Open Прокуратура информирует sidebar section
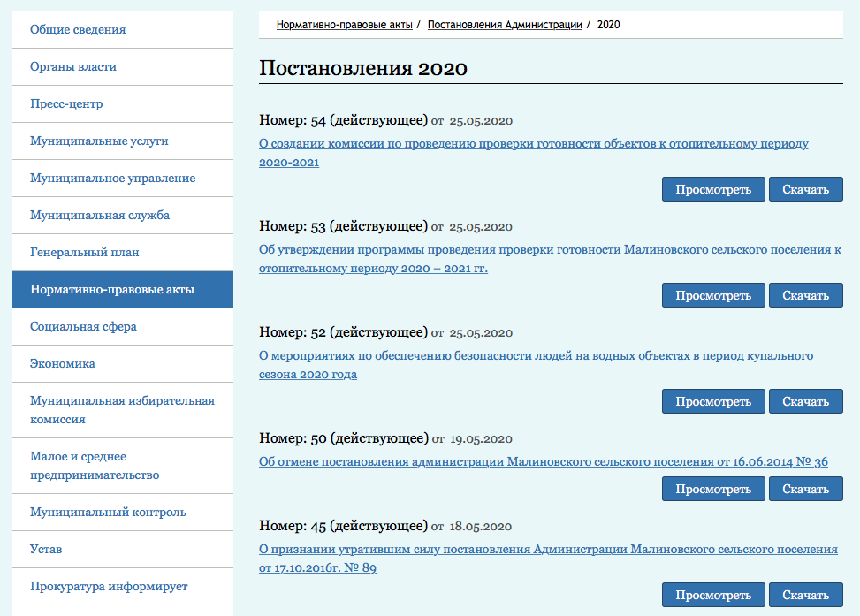Viewport: 860px width, 616px height. 123,586
